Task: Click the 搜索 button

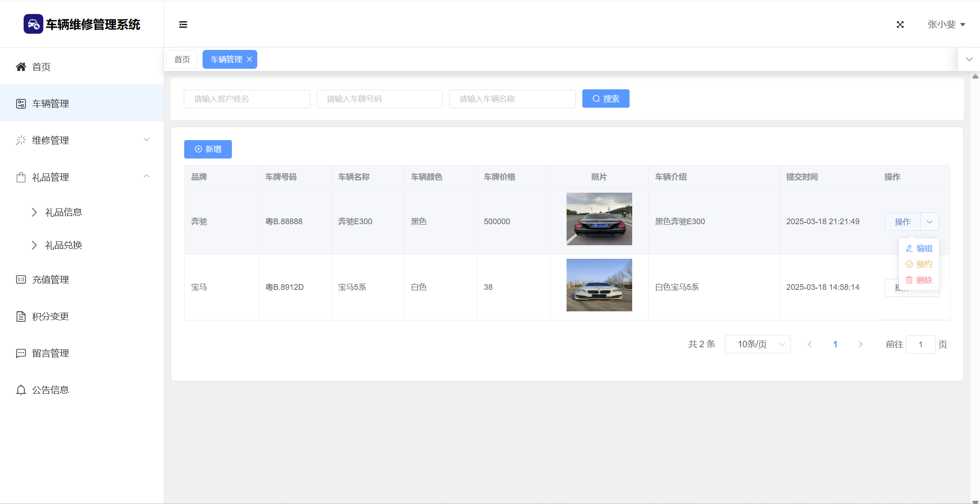Action: [605, 99]
